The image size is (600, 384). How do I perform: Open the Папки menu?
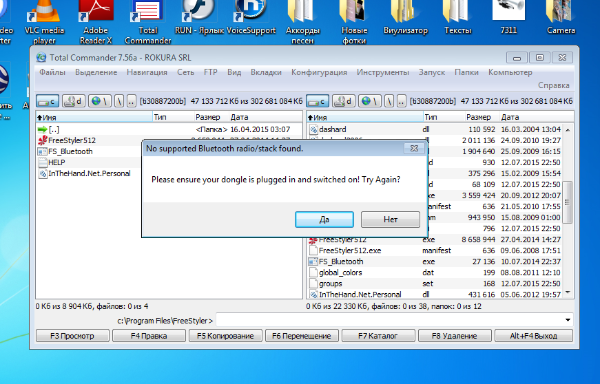coord(466,72)
